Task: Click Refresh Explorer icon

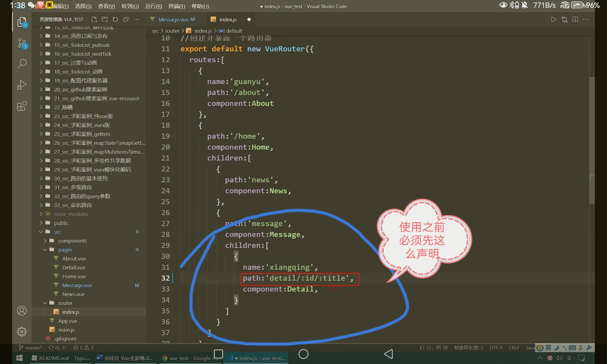Action: (115, 19)
